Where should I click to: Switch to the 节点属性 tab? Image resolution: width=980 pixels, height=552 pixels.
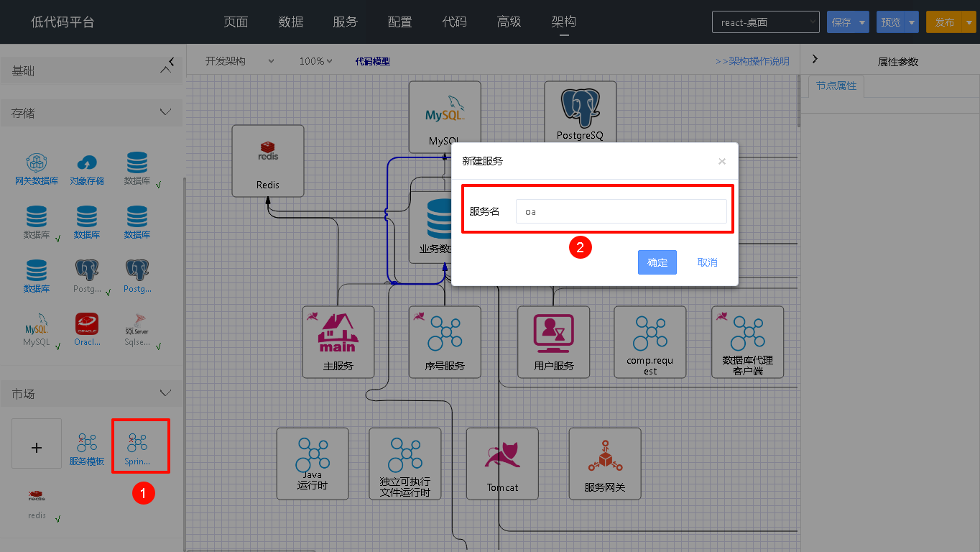point(836,86)
